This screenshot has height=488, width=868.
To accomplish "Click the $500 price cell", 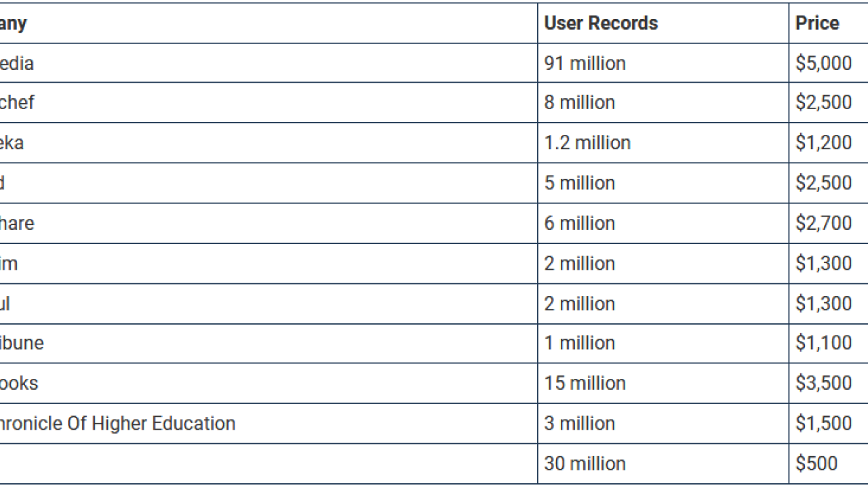I will (816, 464).
